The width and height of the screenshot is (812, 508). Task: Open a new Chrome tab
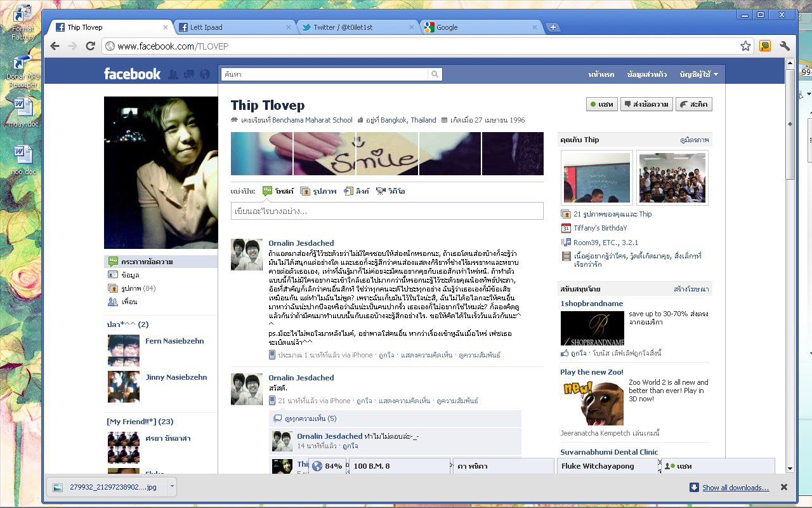click(x=553, y=27)
